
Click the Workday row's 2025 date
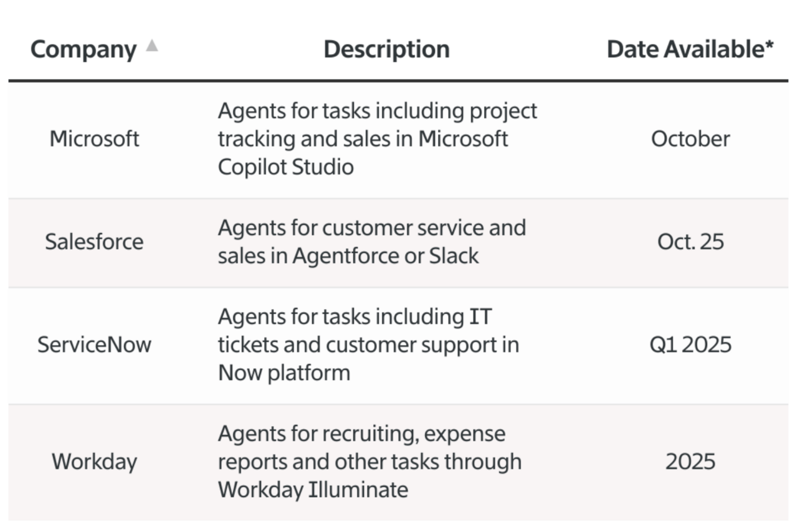(x=690, y=462)
